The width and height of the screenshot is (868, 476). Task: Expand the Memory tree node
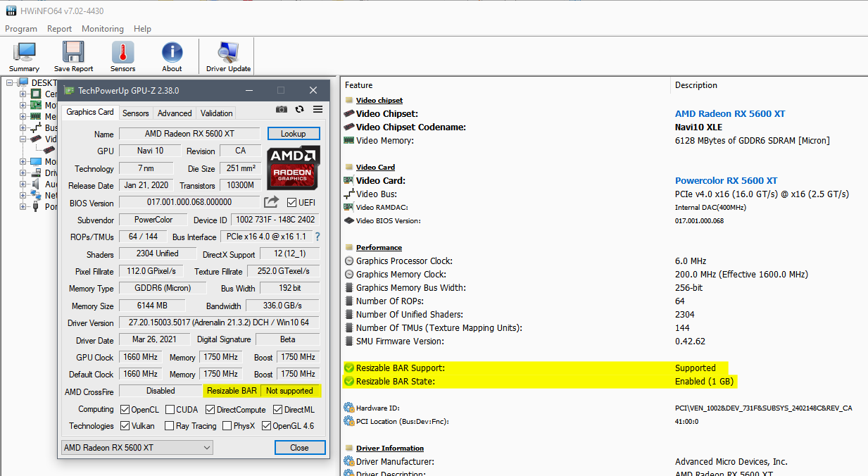(x=23, y=116)
